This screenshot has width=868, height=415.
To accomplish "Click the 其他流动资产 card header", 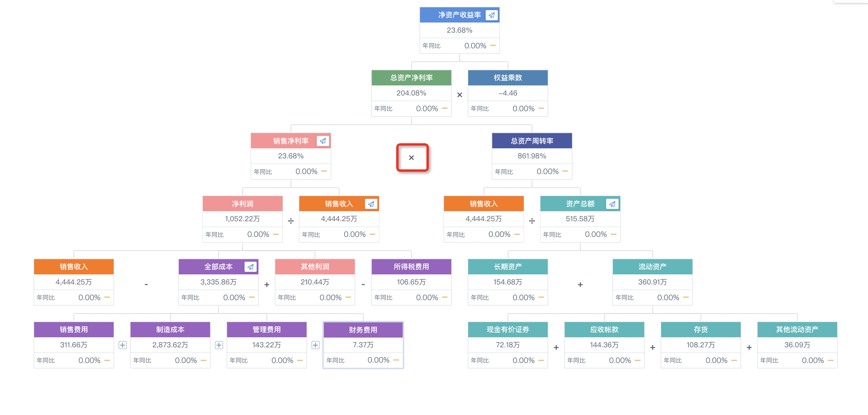I will pos(797,330).
